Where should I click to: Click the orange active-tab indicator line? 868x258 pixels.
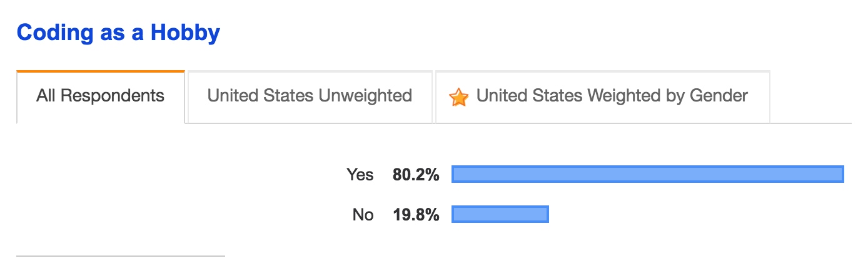(100, 71)
